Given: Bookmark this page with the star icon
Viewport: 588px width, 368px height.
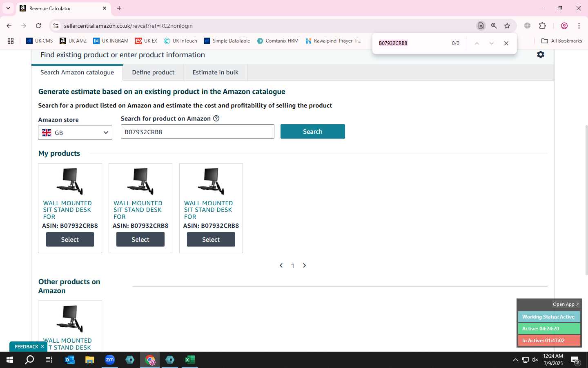Looking at the screenshot, I should coord(507,26).
